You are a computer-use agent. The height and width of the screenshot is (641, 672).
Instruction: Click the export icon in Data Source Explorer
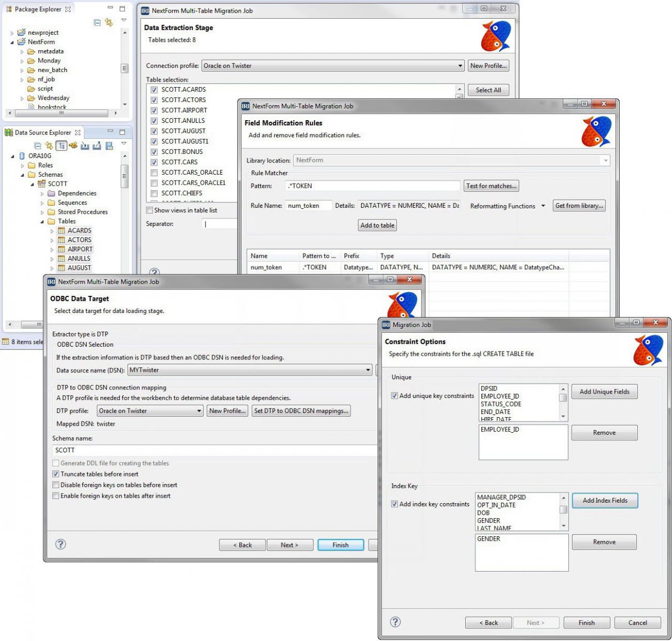[97, 146]
